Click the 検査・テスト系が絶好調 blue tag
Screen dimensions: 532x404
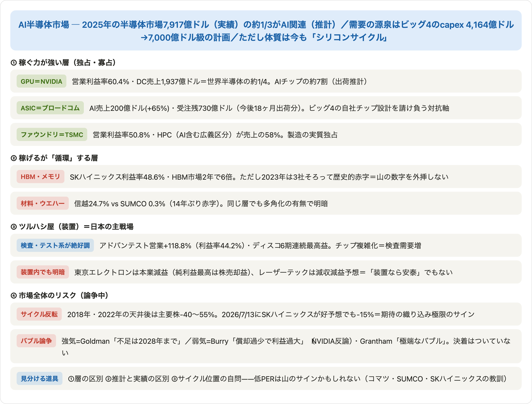pos(55,245)
